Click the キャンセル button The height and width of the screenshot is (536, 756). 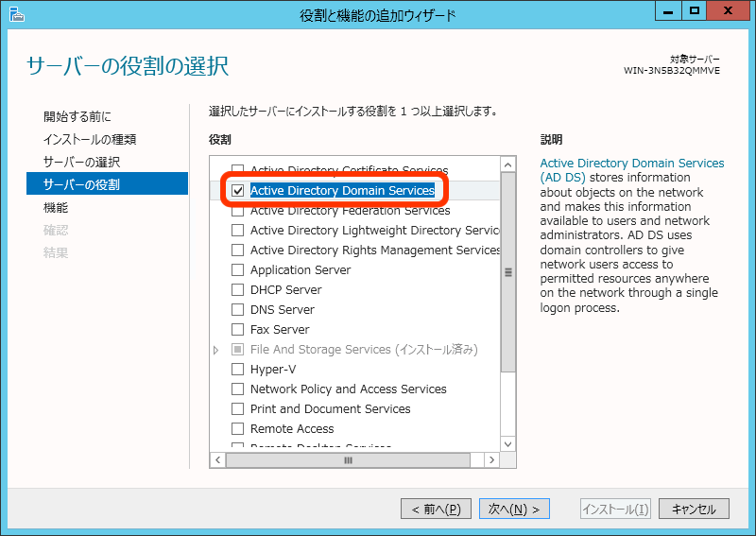click(694, 509)
